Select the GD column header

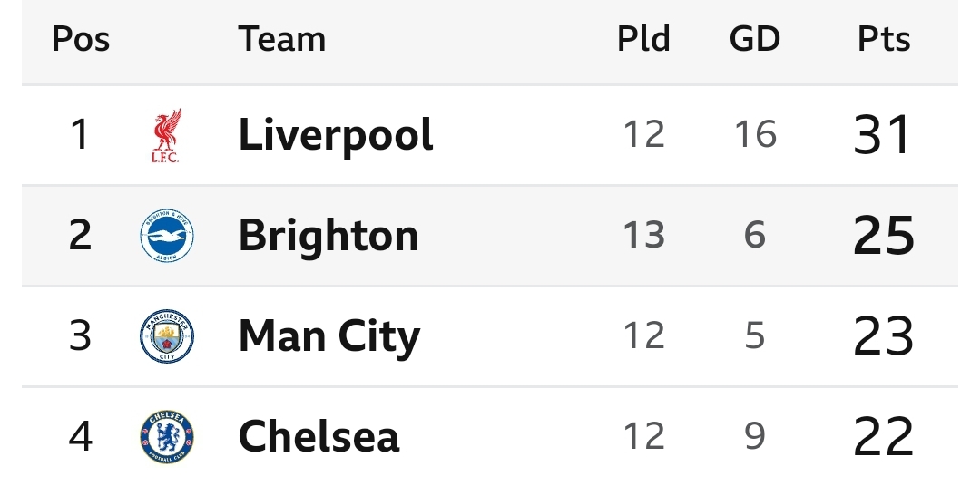[x=755, y=39]
